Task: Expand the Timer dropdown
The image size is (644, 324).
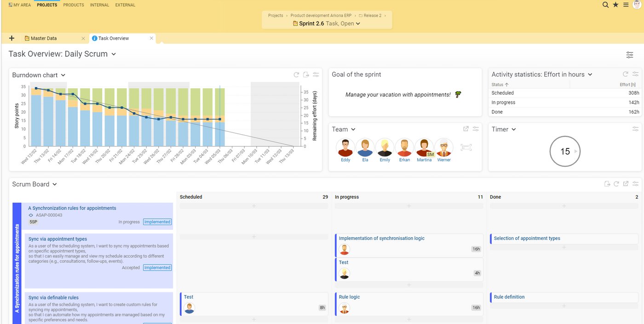Action: click(514, 130)
